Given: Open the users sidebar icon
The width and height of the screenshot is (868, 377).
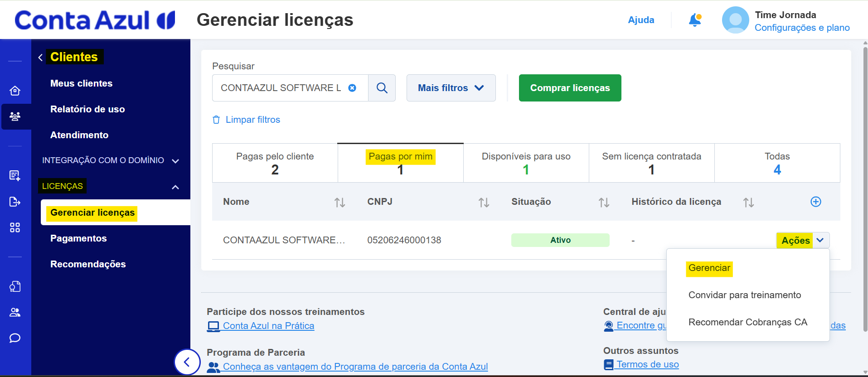Looking at the screenshot, I should [15, 312].
